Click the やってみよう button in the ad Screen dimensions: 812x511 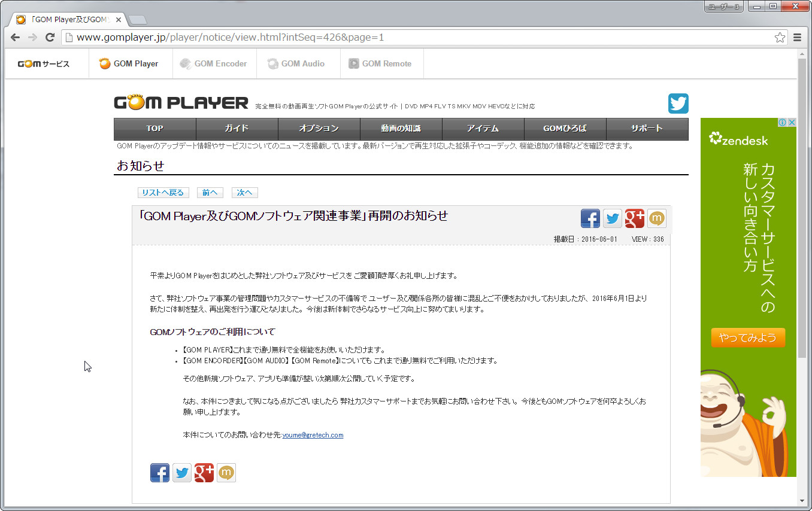coord(748,337)
